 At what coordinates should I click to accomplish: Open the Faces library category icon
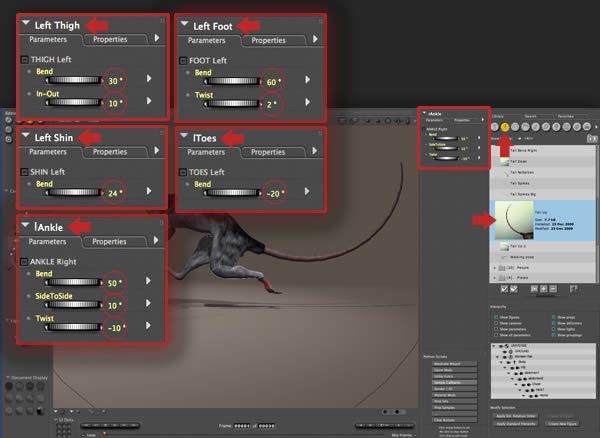(515, 127)
